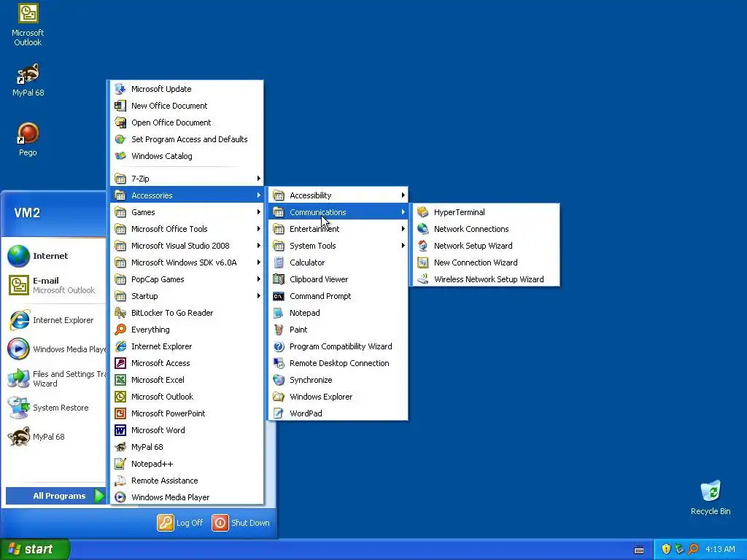747x560 pixels.
Task: Choose New Office Document
Action: pos(187,106)
